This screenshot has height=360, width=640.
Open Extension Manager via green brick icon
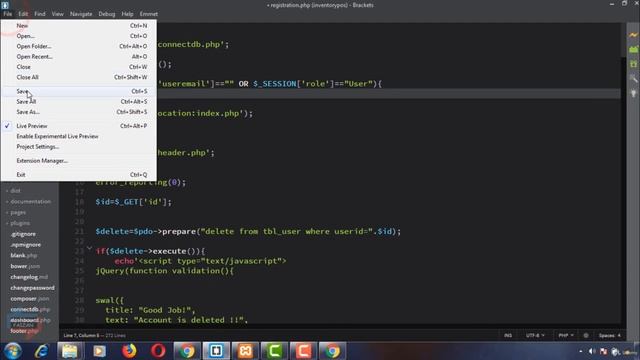633,49
